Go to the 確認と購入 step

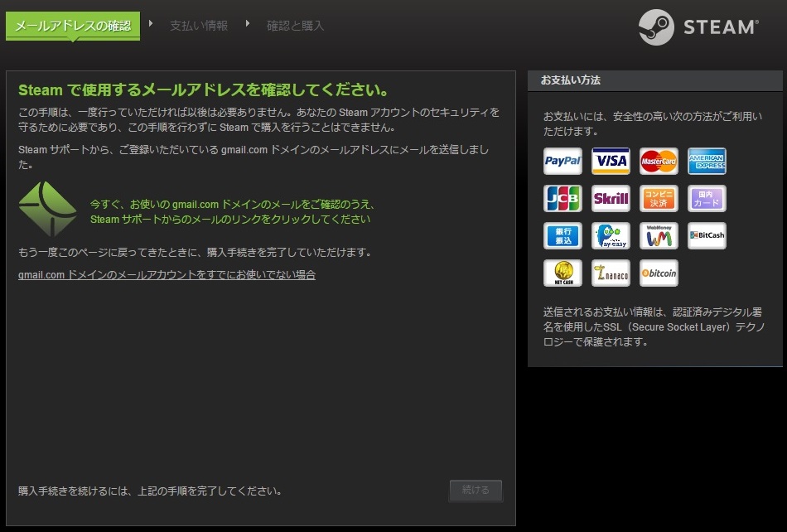click(295, 26)
